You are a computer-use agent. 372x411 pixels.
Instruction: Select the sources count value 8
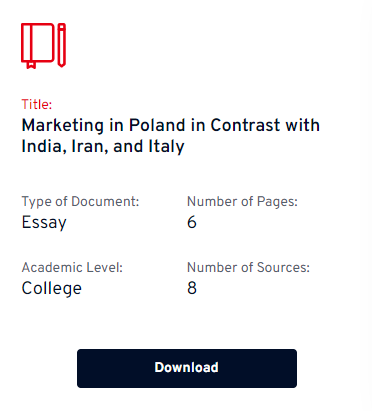192,288
